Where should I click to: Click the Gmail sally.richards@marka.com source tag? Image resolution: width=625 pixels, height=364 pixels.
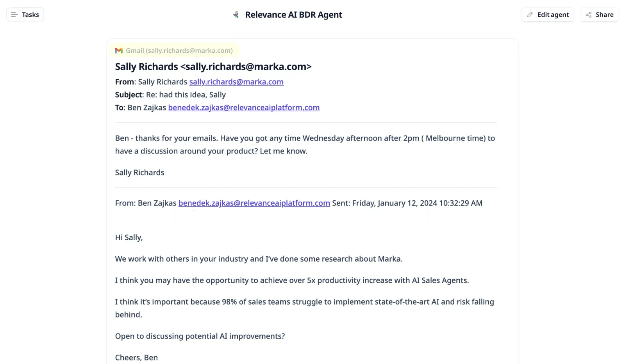point(175,50)
